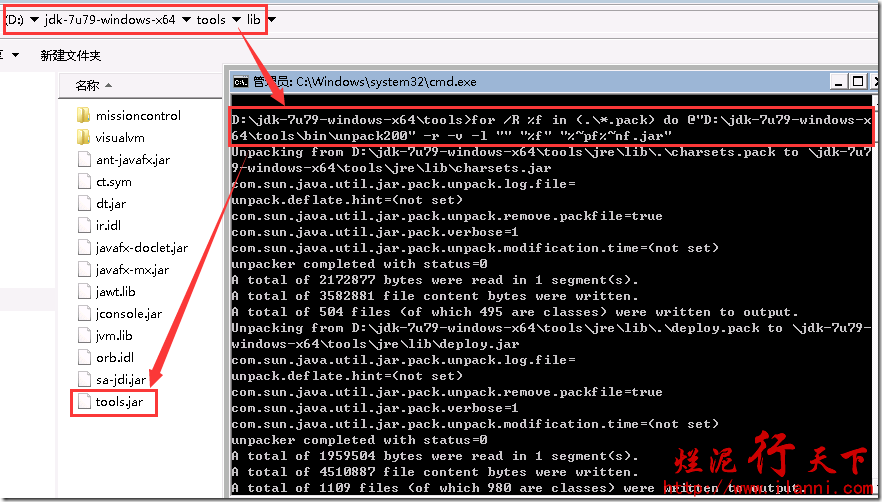
Task: Click the ct.sym file icon
Action: [x=84, y=182]
